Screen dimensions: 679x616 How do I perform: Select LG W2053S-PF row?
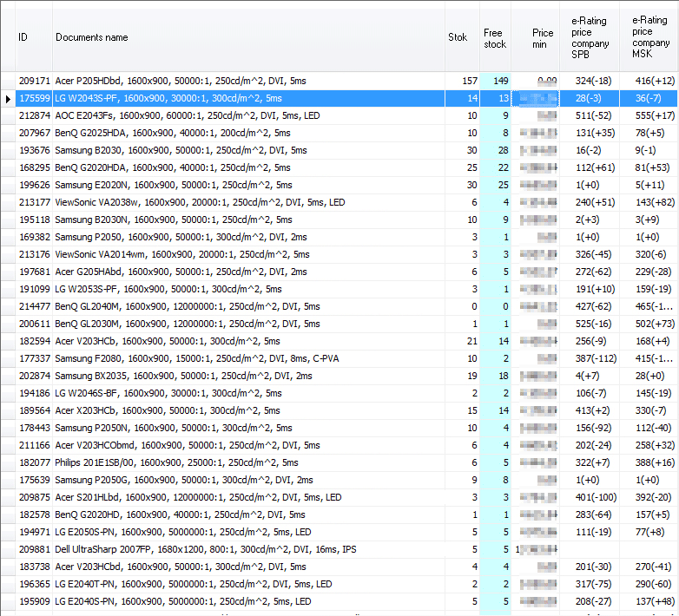(x=248, y=289)
